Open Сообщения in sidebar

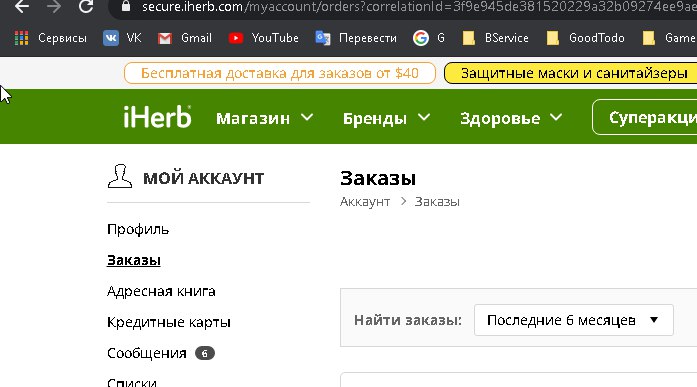tap(147, 353)
